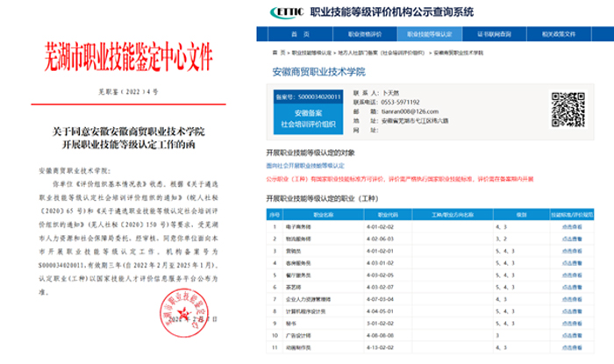Image resolution: width=614 pixels, height=364 pixels.
Task: Click 点击查看 for code 4-03-02-05
Action: click(572, 275)
